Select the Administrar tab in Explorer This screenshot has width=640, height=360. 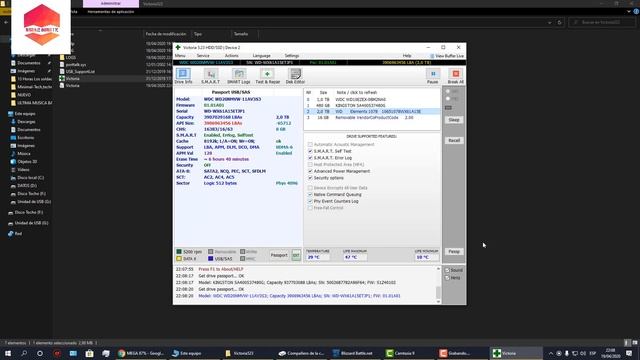click(111, 3)
